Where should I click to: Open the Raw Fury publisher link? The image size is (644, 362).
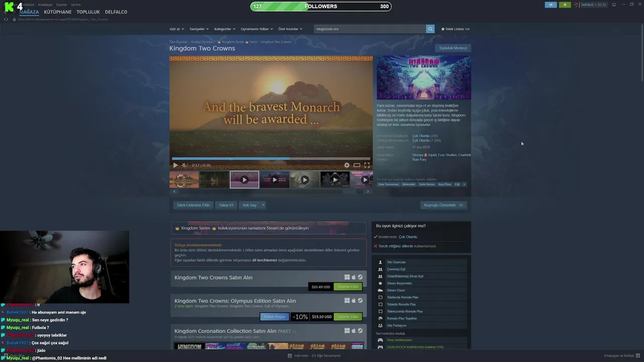click(x=419, y=159)
